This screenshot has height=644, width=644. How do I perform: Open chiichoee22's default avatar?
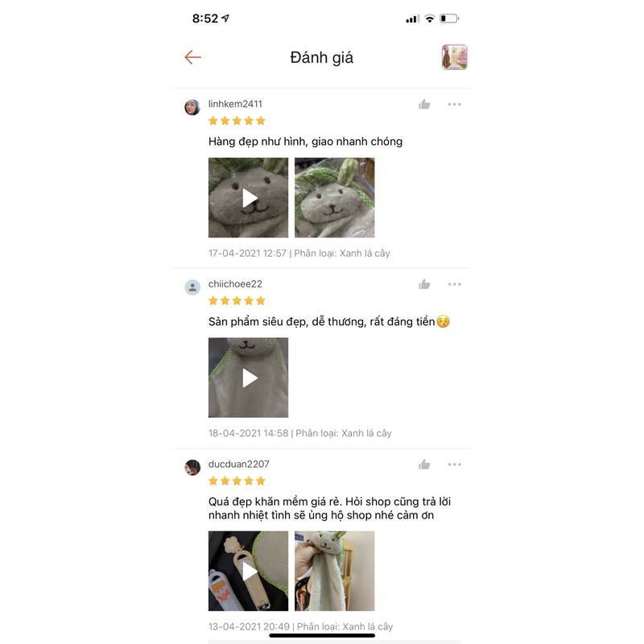tap(192, 287)
